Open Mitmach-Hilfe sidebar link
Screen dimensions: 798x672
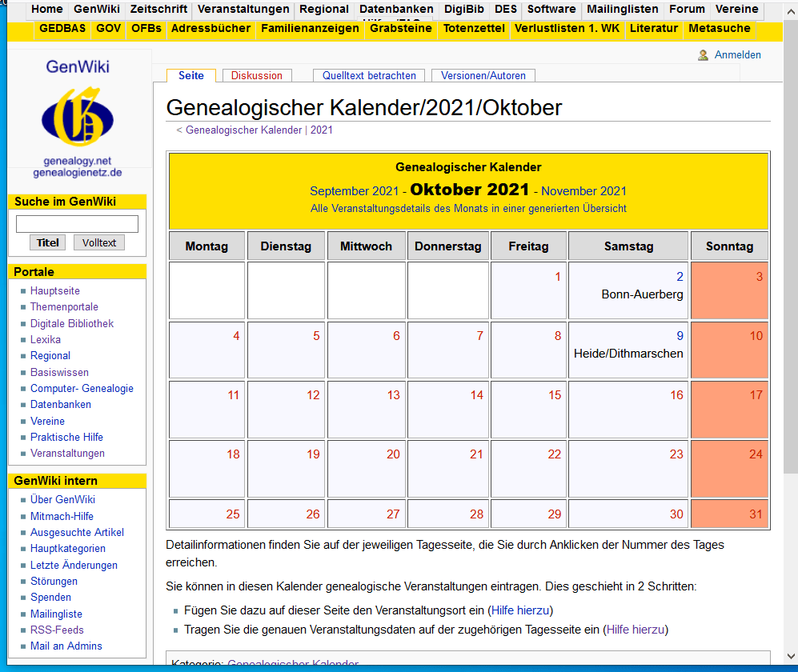[x=62, y=516]
